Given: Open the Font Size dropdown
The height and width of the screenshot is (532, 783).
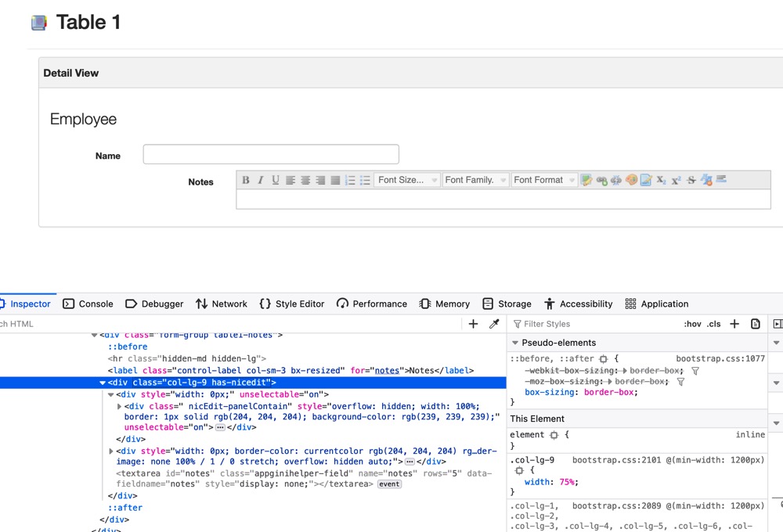Looking at the screenshot, I should [x=407, y=180].
